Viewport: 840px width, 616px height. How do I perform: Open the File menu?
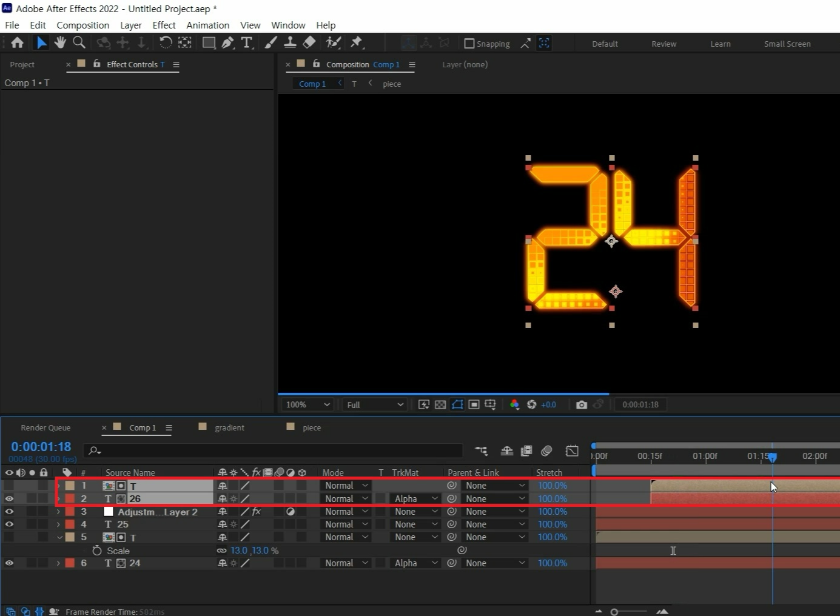tap(12, 25)
